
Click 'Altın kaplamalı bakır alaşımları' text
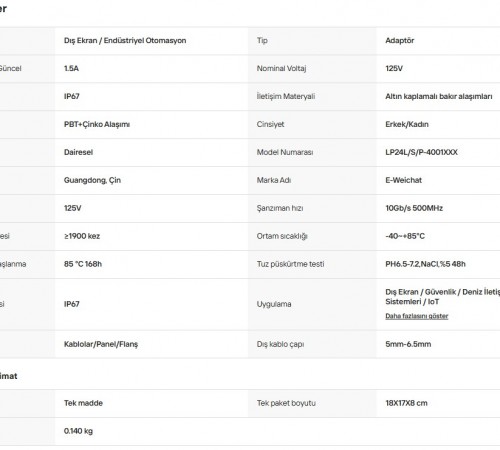pos(439,97)
